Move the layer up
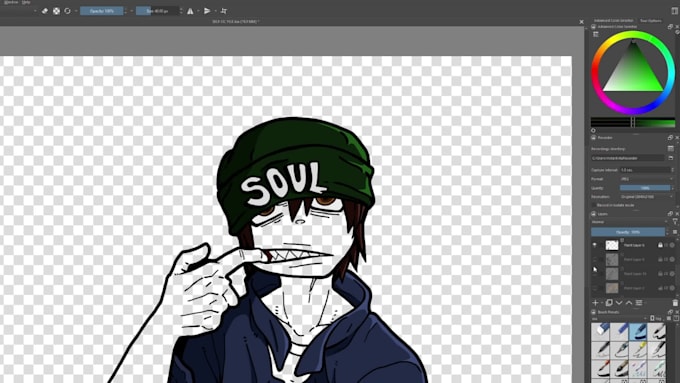This screenshot has width=680, height=383. pos(629,303)
